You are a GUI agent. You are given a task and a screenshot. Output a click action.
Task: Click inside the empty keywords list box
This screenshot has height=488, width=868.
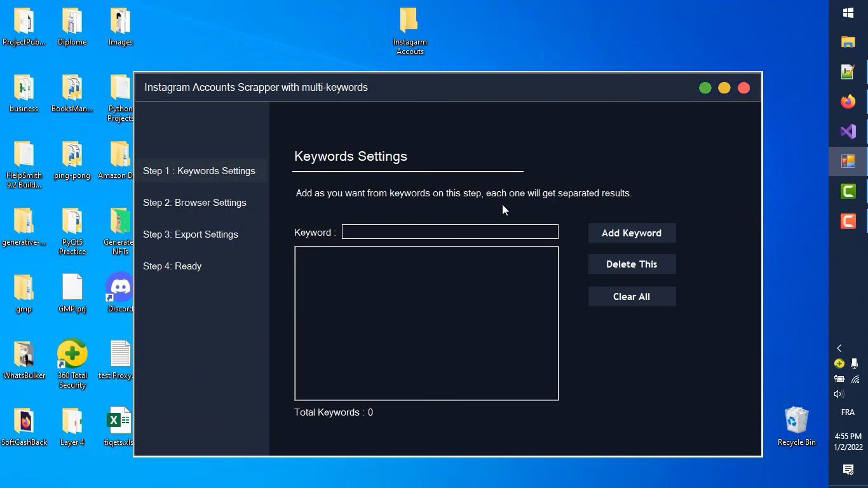pos(426,323)
